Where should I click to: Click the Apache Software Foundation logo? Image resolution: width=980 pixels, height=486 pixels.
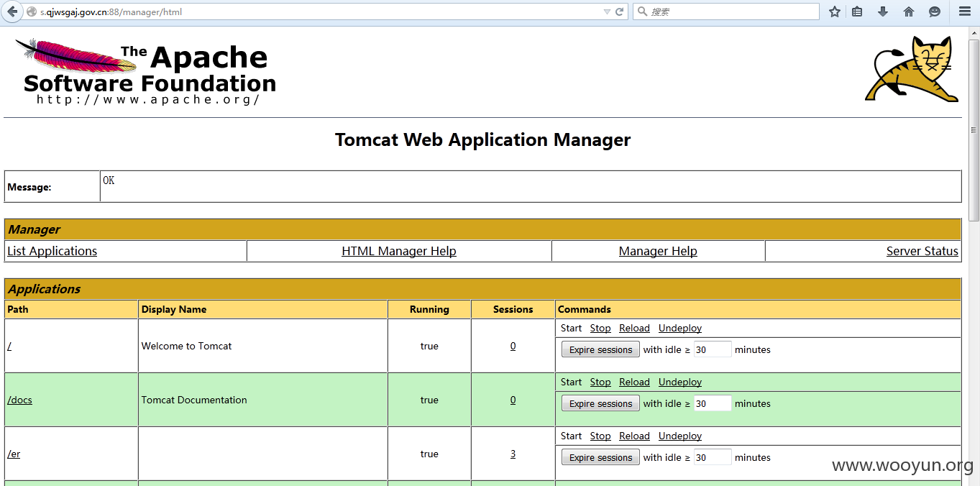coord(146,71)
